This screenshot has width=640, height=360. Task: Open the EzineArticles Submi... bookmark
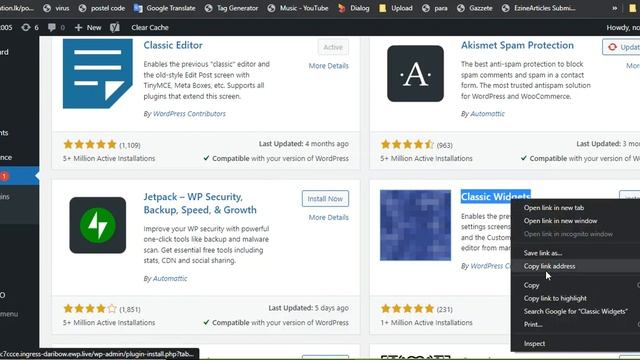539,8
